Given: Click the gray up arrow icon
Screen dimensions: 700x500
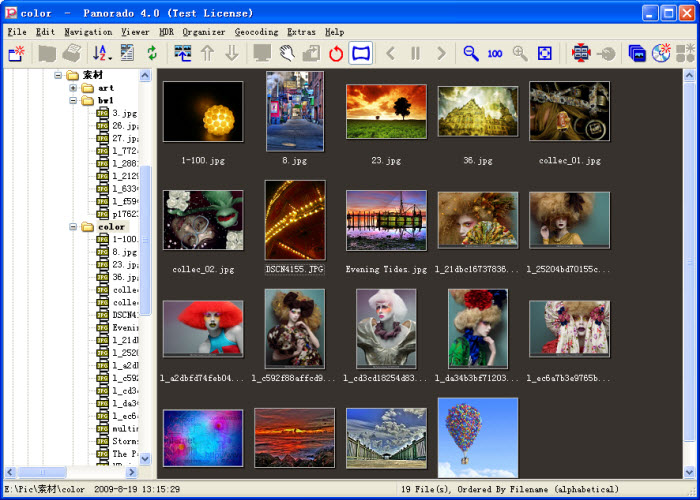Looking at the screenshot, I should (x=207, y=53).
